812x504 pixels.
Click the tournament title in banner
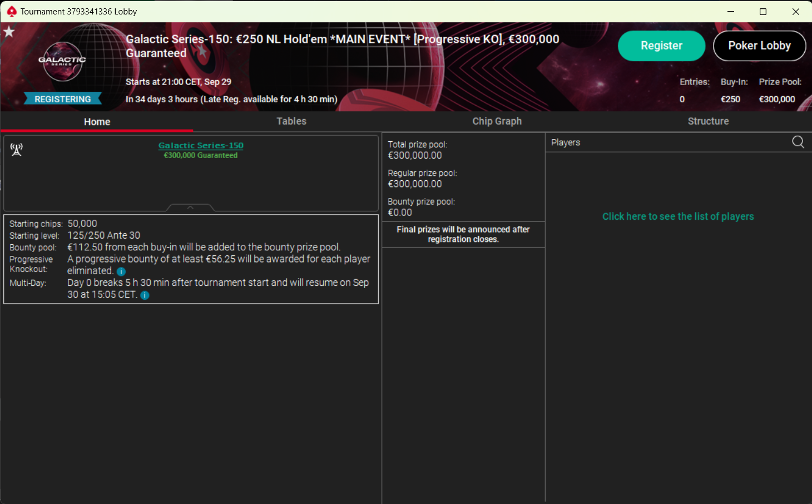click(x=343, y=46)
